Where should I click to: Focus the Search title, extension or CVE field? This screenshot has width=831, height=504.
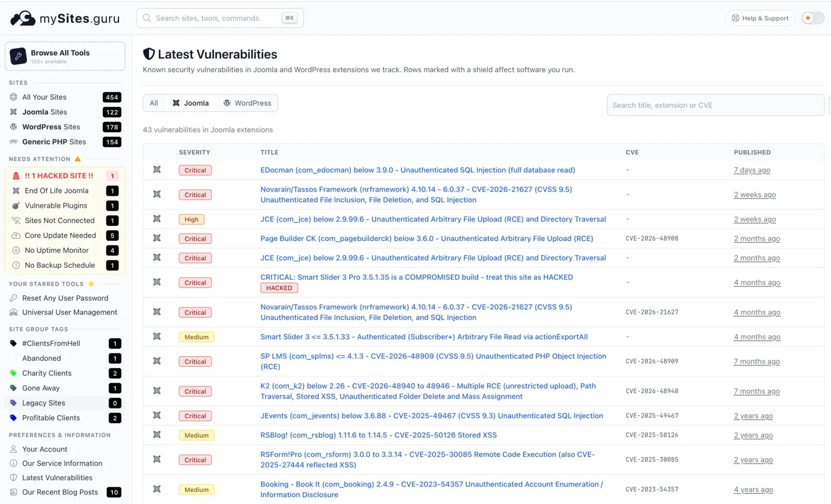click(x=715, y=105)
